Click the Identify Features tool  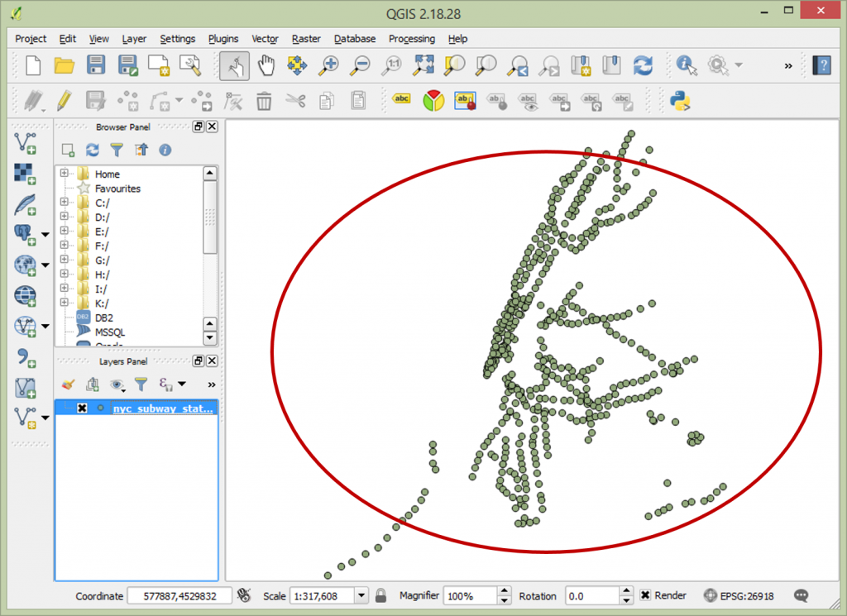[x=686, y=65]
